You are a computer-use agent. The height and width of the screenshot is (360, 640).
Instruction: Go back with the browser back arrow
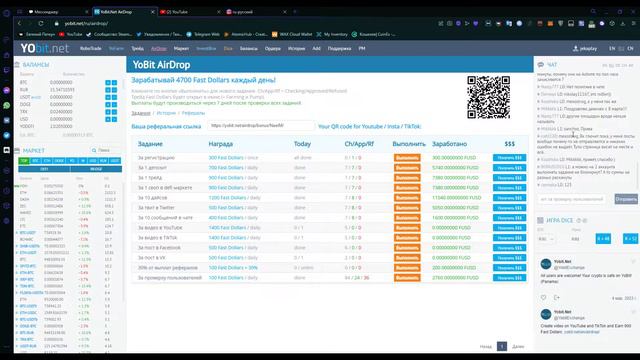click(19, 24)
